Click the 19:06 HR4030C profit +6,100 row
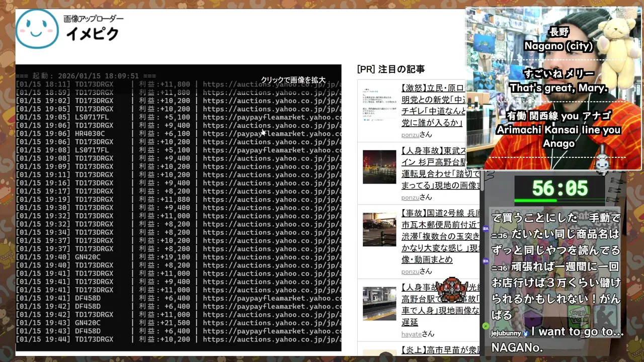Viewport: 644px width, 362px height. pos(178,134)
